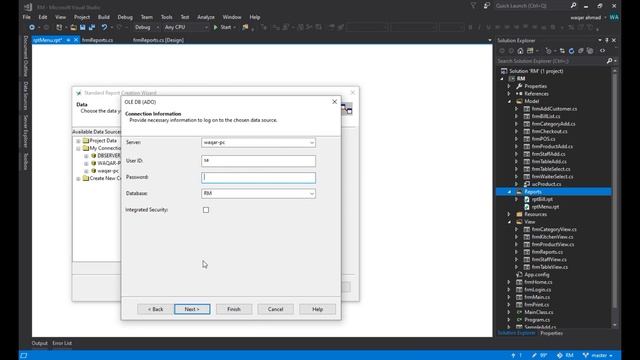Pin the Solution Explorer panel
The height and width of the screenshot is (360, 640).
607,40
